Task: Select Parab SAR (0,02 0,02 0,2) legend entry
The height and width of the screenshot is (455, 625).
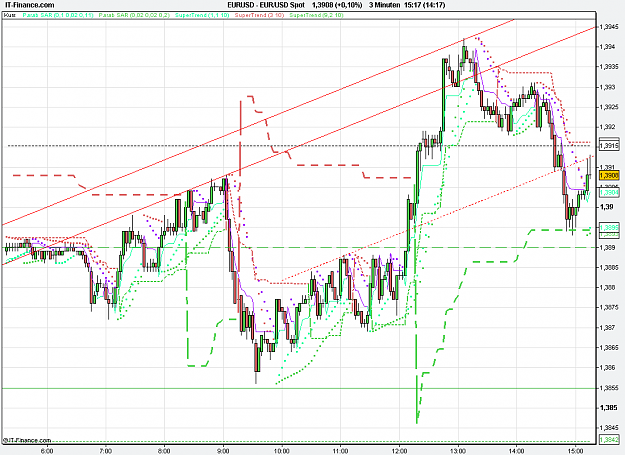Action: click(134, 15)
